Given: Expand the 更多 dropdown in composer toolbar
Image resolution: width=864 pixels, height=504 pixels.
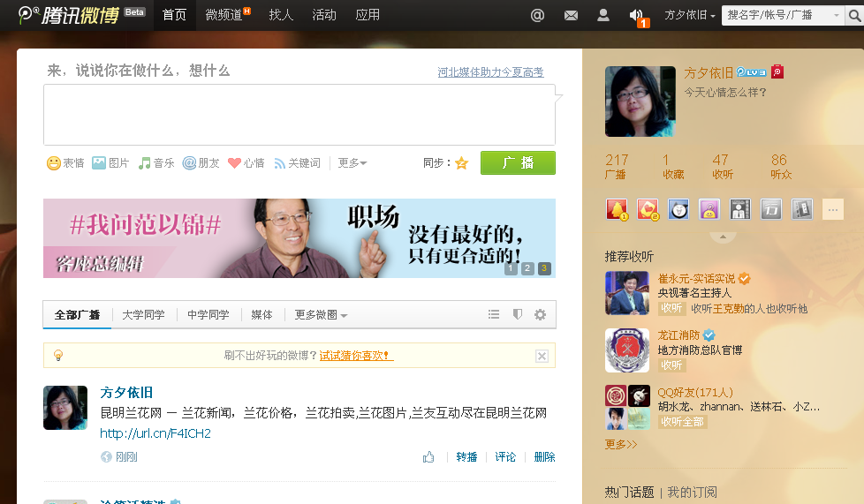Looking at the screenshot, I should point(352,163).
